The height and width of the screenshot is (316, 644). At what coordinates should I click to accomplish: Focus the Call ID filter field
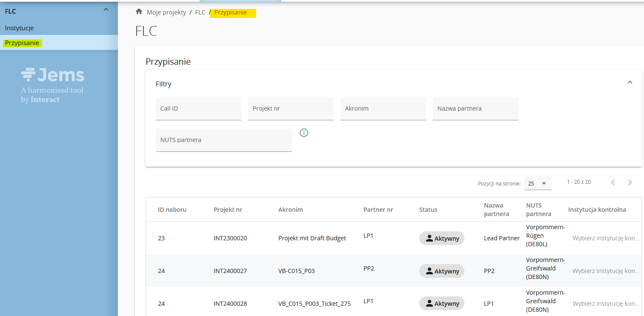(198, 108)
